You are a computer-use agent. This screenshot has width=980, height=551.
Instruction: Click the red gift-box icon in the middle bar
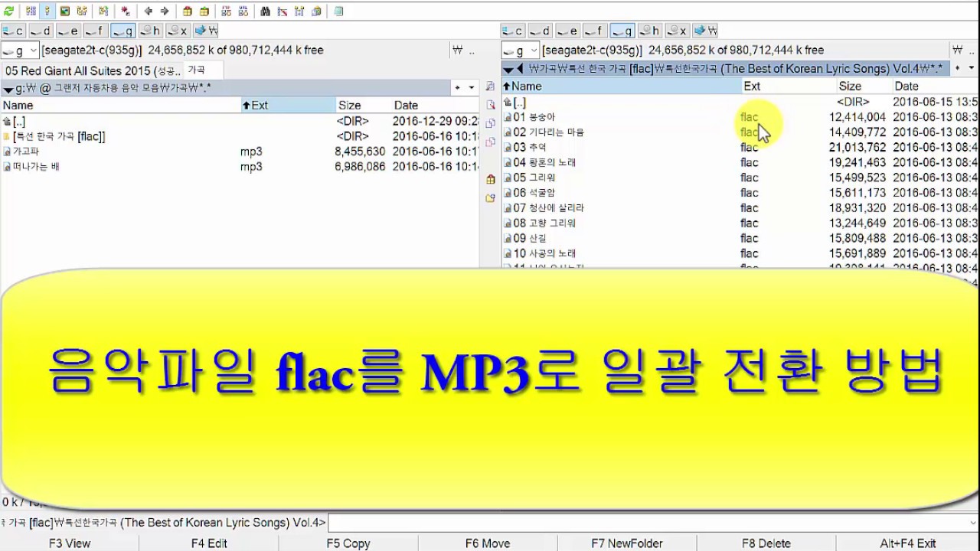[490, 179]
